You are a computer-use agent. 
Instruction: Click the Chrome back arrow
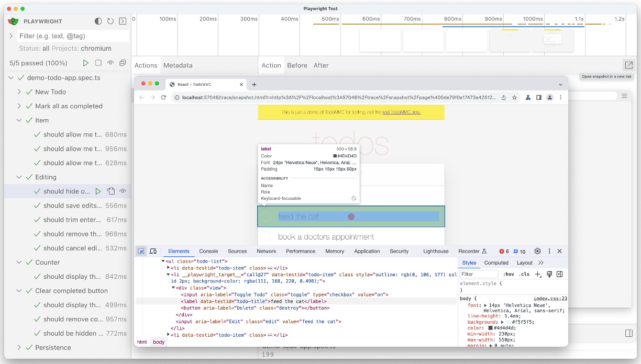click(141, 97)
